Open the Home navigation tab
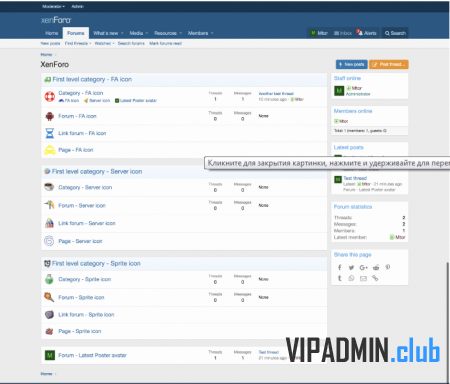Viewport: 450px width, 384px height. [52, 33]
